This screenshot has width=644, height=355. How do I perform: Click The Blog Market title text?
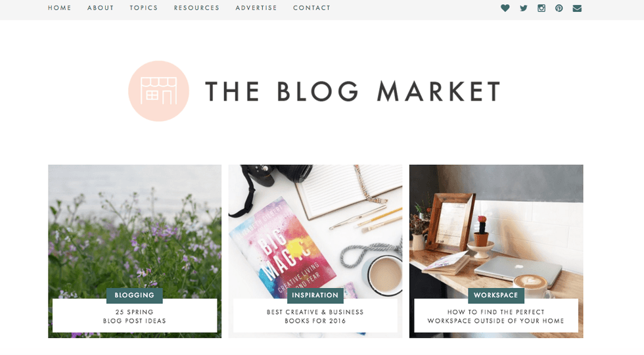(353, 91)
